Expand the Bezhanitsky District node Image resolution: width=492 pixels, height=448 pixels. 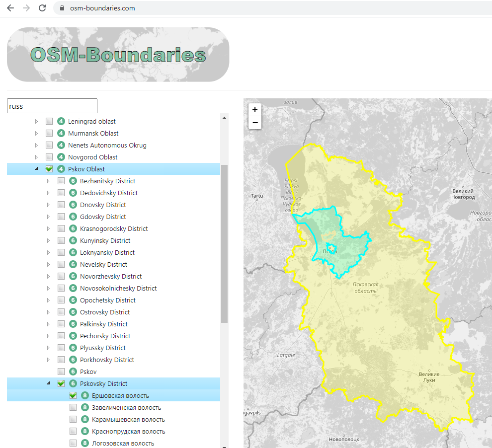[x=48, y=181]
